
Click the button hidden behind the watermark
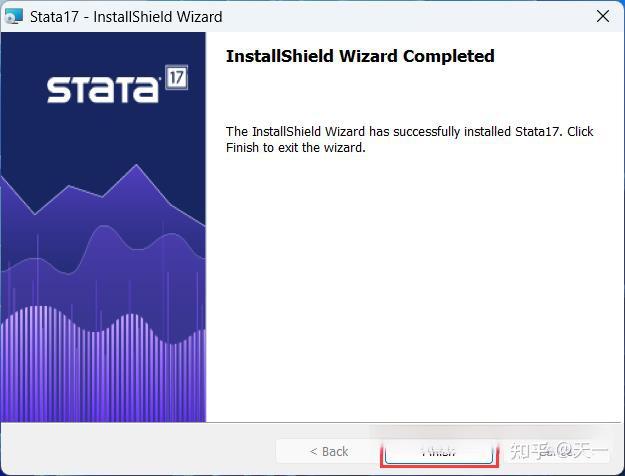point(556,451)
